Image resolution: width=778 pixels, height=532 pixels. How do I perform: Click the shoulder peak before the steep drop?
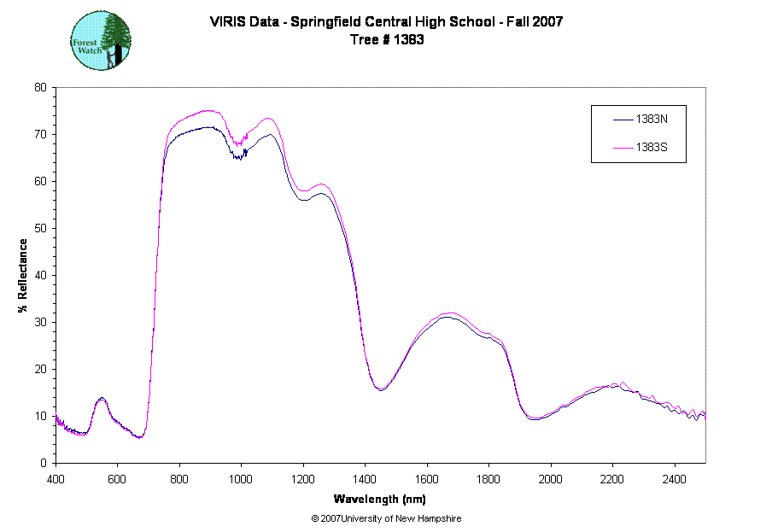coord(321,184)
